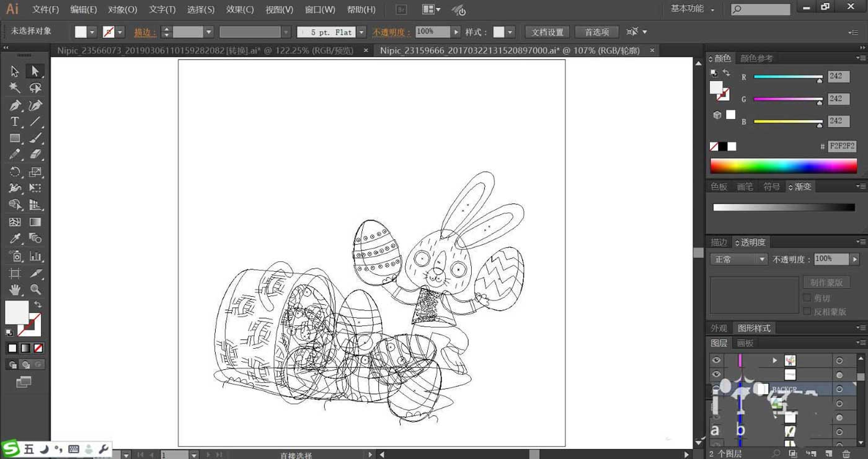Image resolution: width=868 pixels, height=459 pixels.
Task: Activate the Rotate tool
Action: tap(15, 172)
